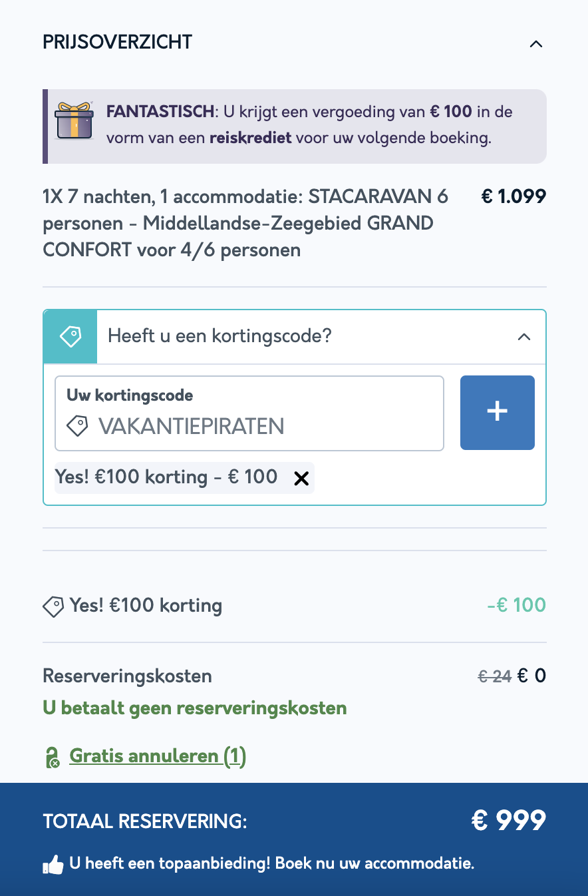The image size is (588, 896).
Task: Collapse the kortingscode panel chevron
Action: [524, 337]
